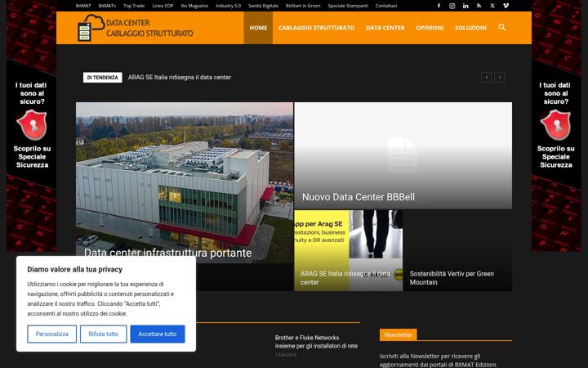This screenshot has width=588, height=368.
Task: Show previous trending article arrow
Action: (x=487, y=78)
